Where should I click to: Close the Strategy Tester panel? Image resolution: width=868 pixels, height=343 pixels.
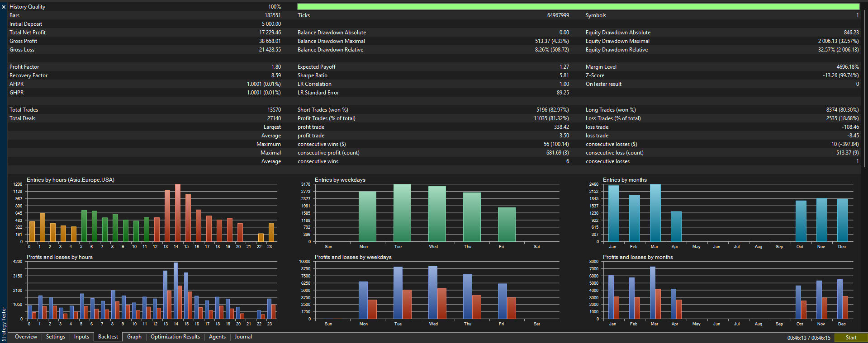click(4, 7)
